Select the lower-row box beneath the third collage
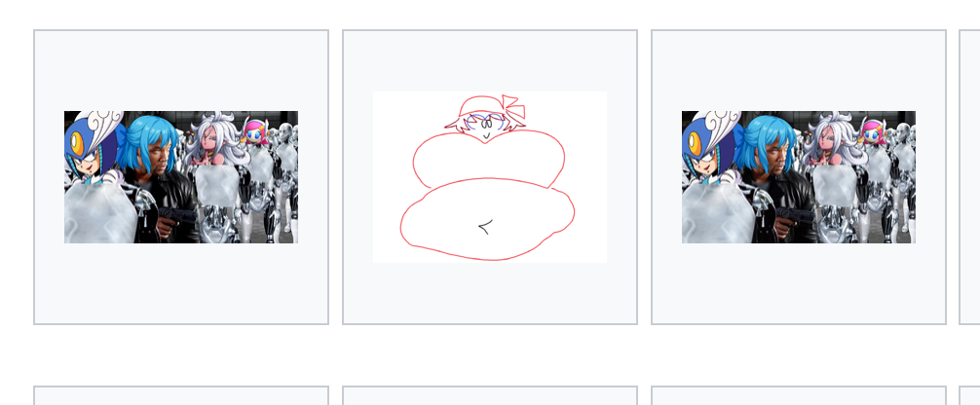 (x=798, y=395)
